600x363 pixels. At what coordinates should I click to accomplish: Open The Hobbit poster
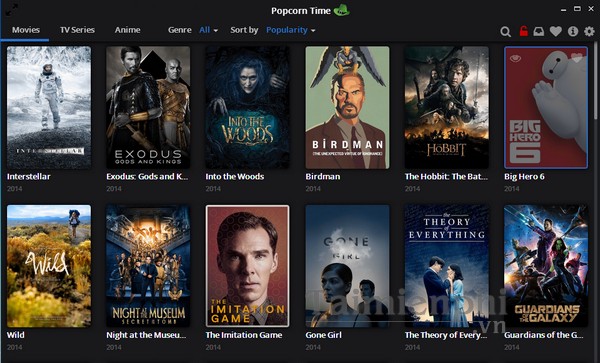[447, 107]
